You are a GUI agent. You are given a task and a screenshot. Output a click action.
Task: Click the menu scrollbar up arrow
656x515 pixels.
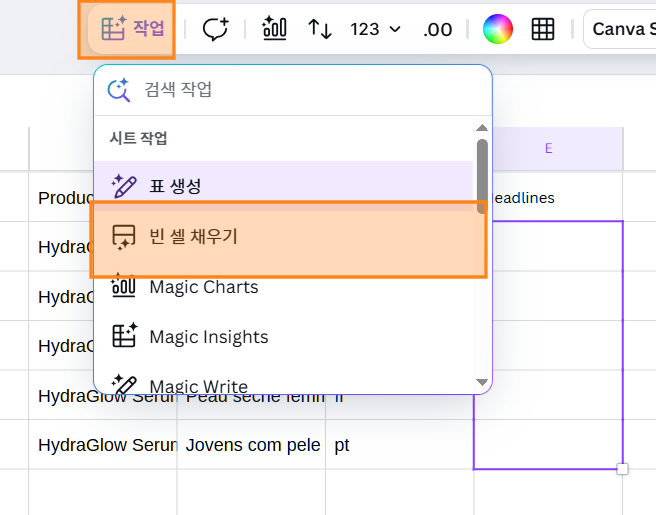(482, 128)
